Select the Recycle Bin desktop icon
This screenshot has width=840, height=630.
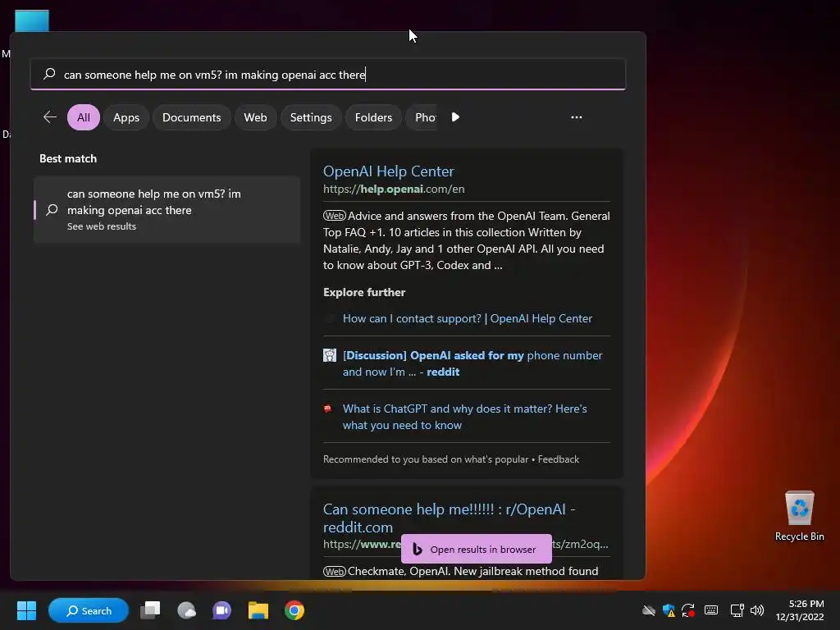[799, 517]
